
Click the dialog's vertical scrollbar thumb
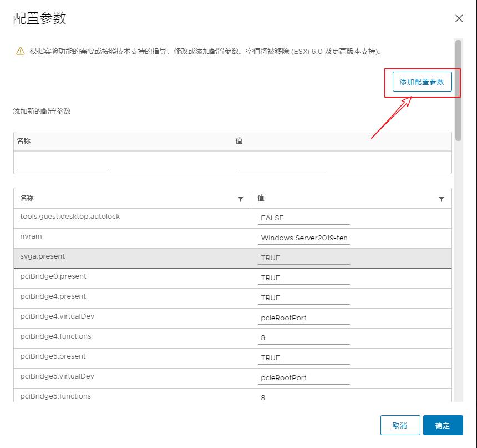pyautogui.click(x=458, y=89)
